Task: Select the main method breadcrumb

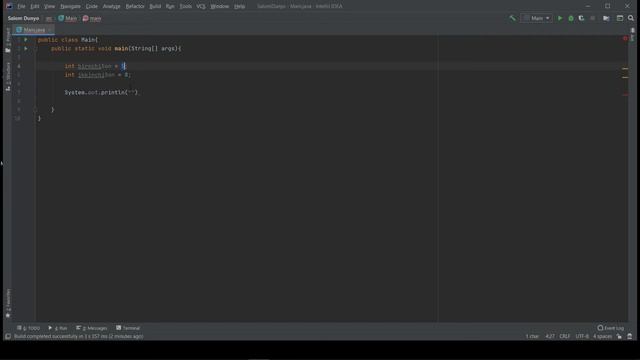Action: 92,18
